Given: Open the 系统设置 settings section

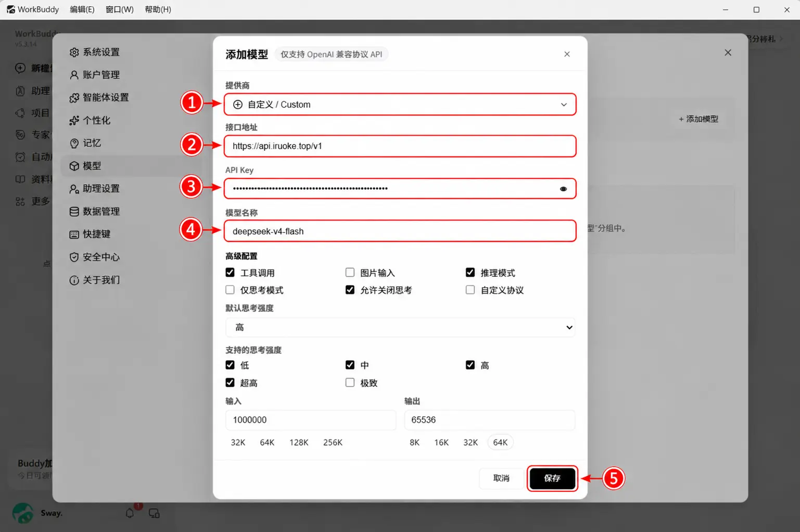Looking at the screenshot, I should (95, 52).
